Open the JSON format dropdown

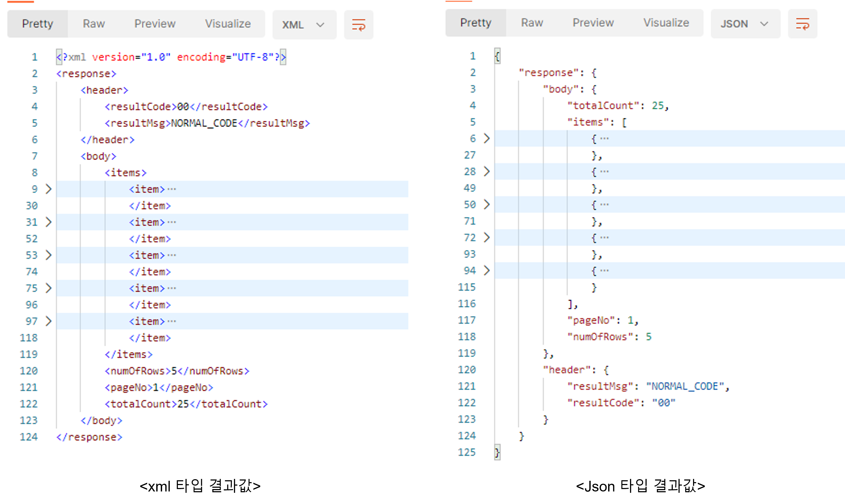745,24
